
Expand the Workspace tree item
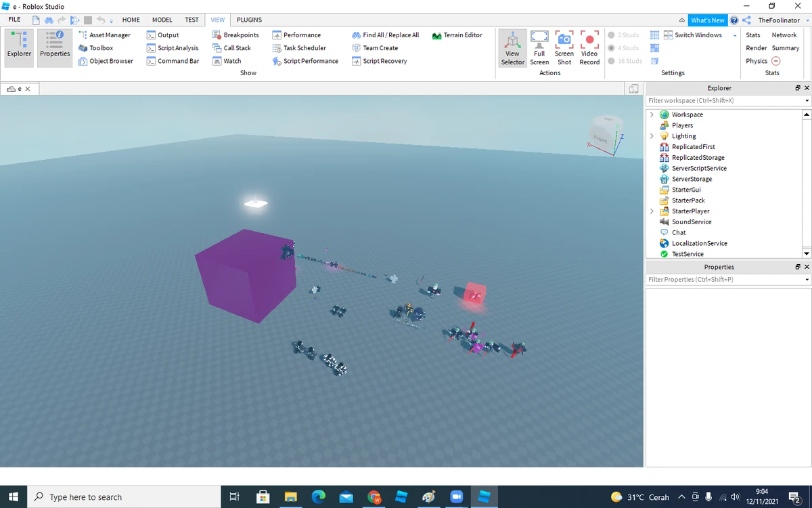click(x=652, y=114)
